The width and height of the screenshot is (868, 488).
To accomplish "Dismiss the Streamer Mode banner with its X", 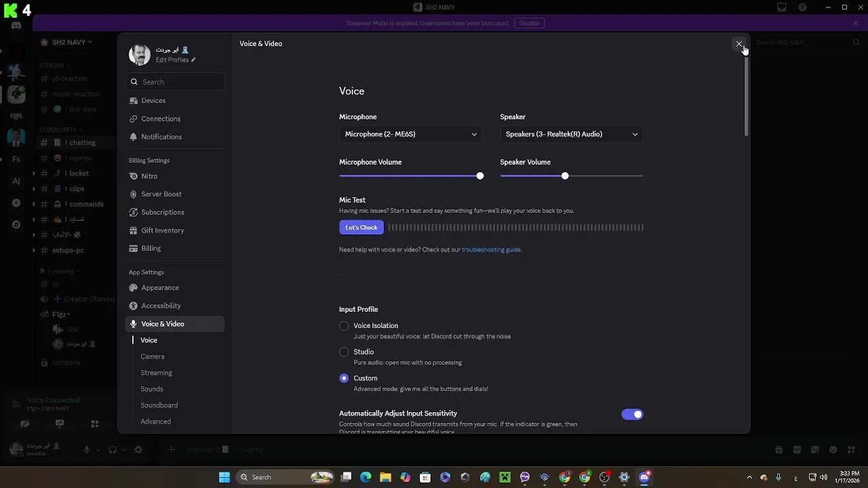I will click(856, 23).
